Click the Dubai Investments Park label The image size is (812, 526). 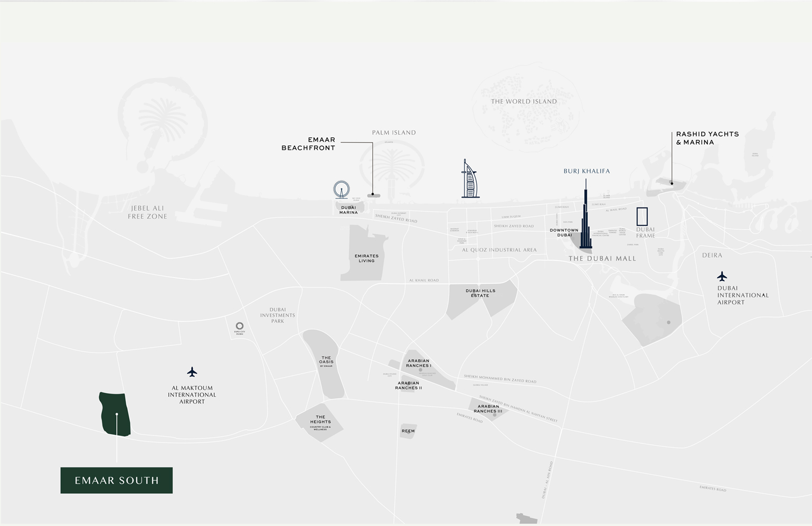[278, 315]
